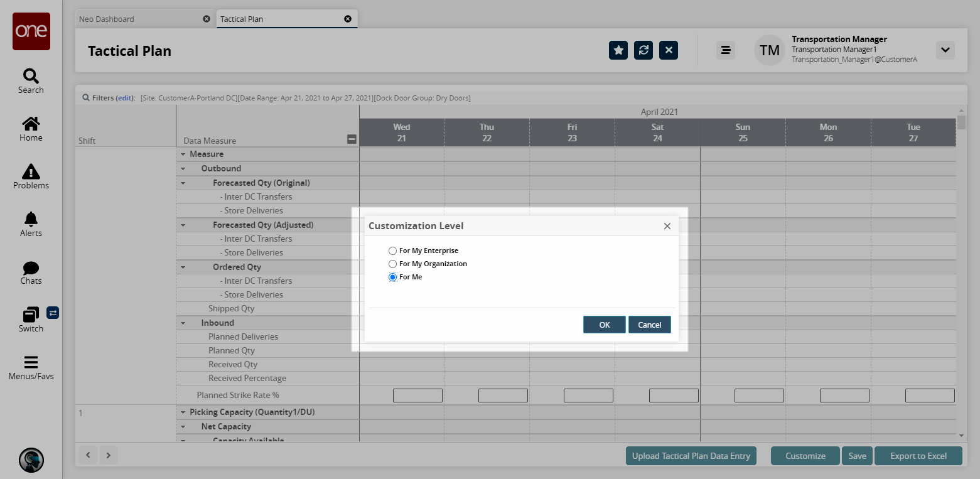Viewport: 980px width, 479px height.
Task: Refresh the Tactical Plan page
Action: (x=643, y=50)
